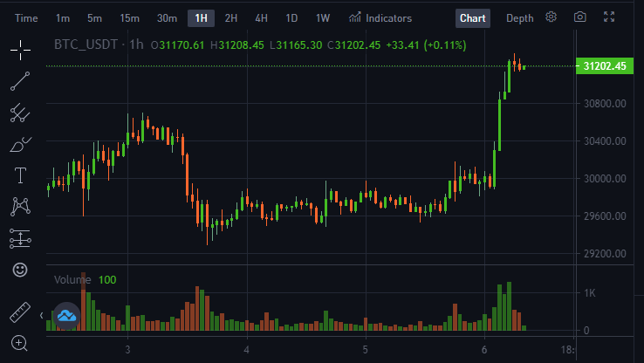Toggle fullscreen chart mode
This screenshot has width=644, height=363.
click(609, 17)
